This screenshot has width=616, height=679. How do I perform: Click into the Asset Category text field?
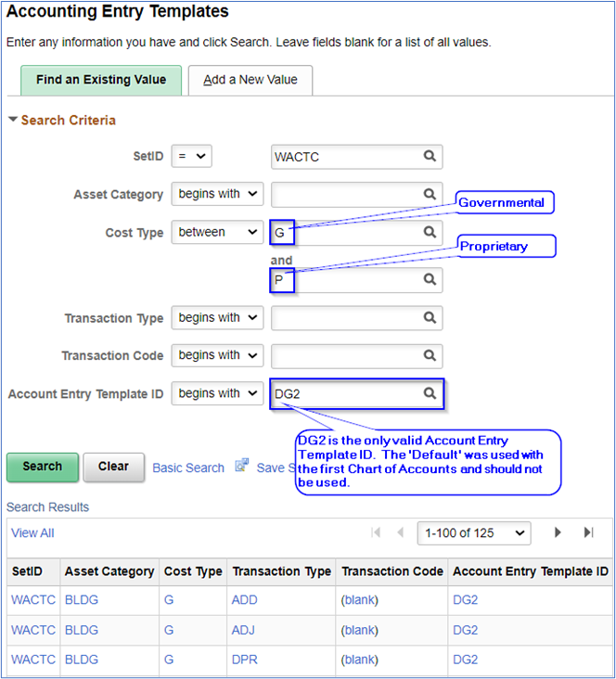346,194
